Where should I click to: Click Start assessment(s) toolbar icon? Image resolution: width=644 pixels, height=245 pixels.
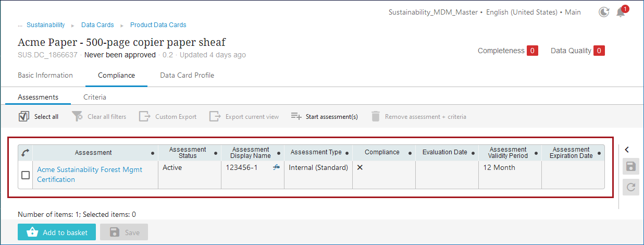(296, 116)
